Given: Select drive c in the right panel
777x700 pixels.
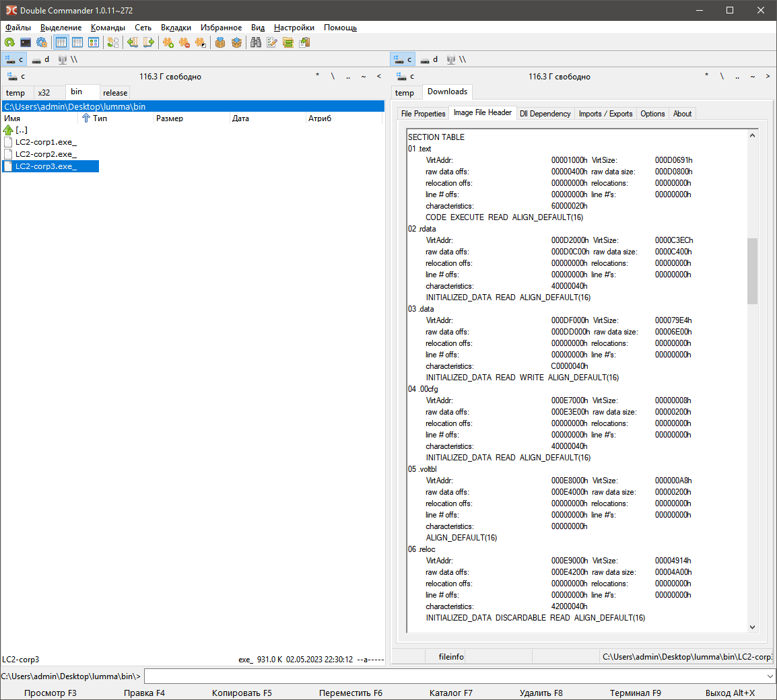Looking at the screenshot, I should (x=403, y=59).
